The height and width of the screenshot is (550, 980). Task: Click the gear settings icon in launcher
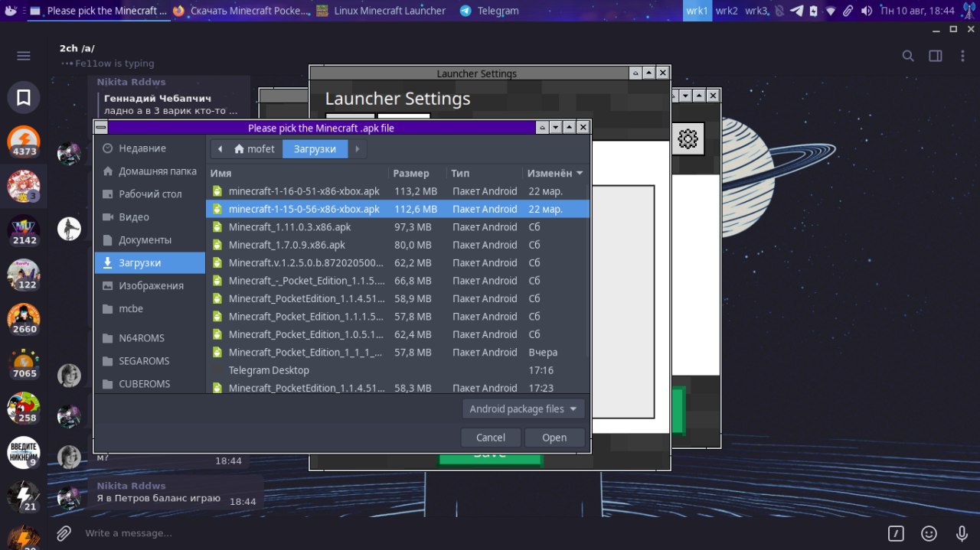click(x=688, y=138)
